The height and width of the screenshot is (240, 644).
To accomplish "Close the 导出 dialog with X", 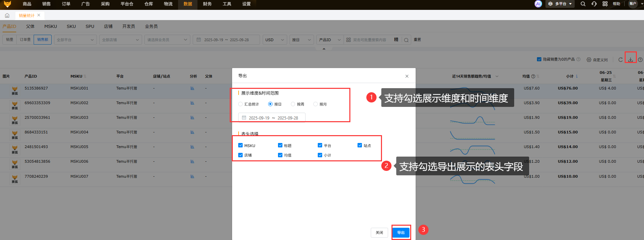I will (x=407, y=76).
